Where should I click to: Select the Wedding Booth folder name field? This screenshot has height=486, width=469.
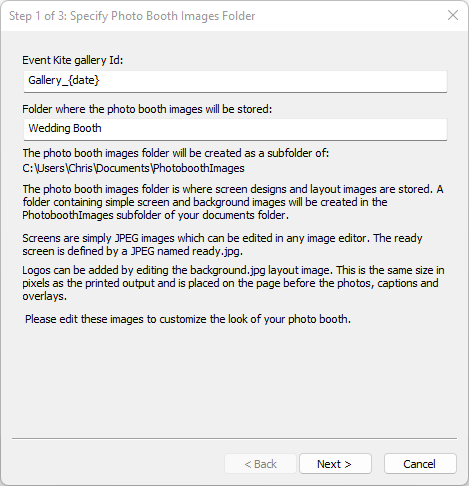(x=235, y=129)
